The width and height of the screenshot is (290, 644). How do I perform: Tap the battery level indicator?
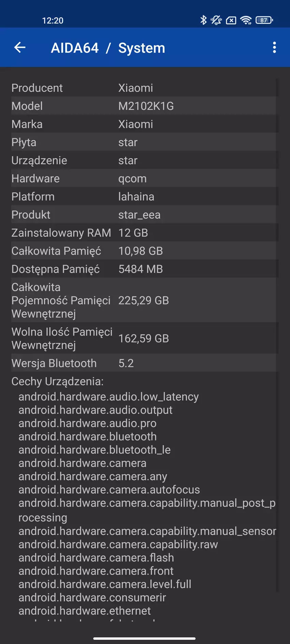[x=264, y=20]
